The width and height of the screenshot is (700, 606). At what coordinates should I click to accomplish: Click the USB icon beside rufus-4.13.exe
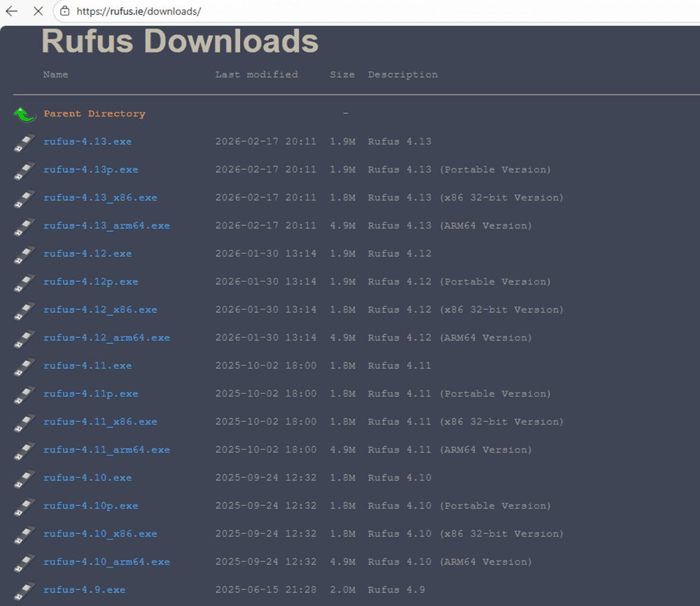24,142
